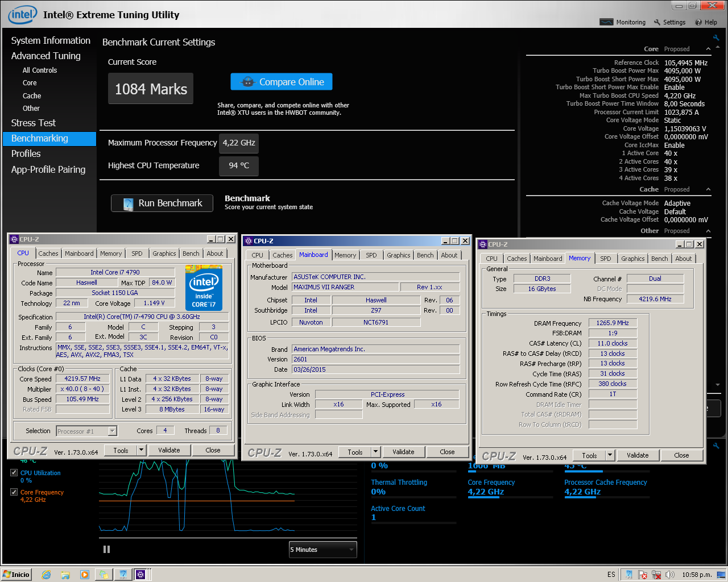Viewport: 728px width, 582px height.
Task: Click the Intel logo in the title bar
Action: (x=22, y=15)
